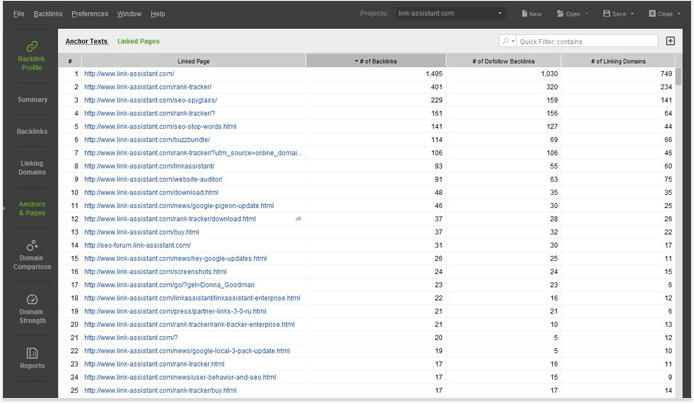This screenshot has height=403, width=694.
Task: Open the buy.html link in row 13
Action: 142,232
